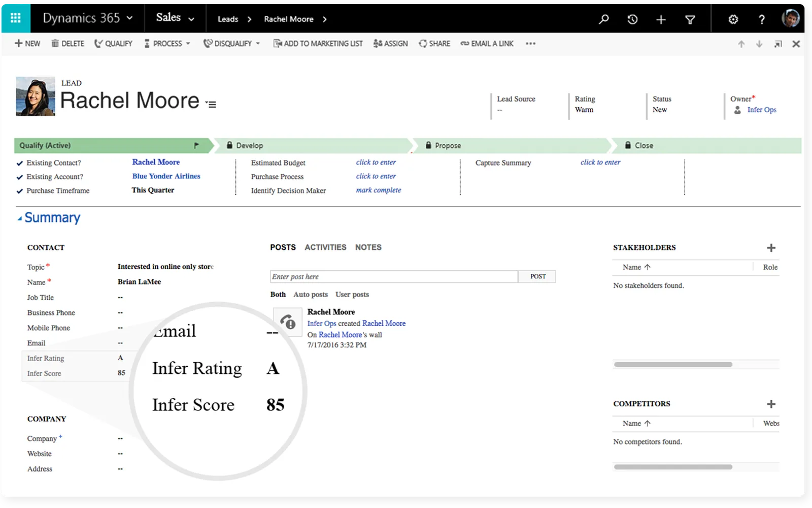The image size is (812, 508).
Task: Click the NEW command button
Action: pyautogui.click(x=27, y=44)
